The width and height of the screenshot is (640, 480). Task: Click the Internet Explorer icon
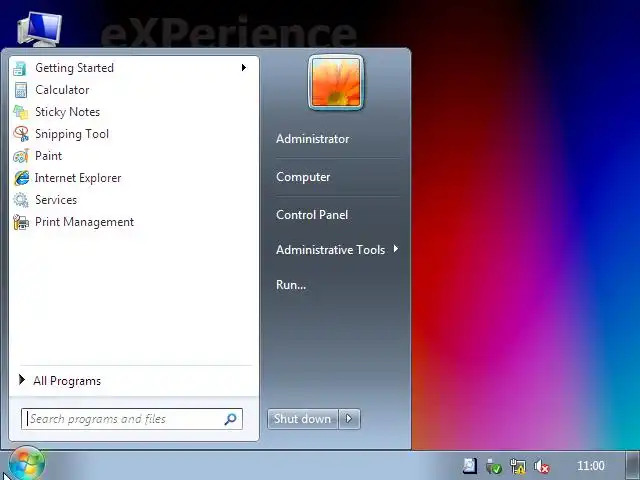[21, 178]
